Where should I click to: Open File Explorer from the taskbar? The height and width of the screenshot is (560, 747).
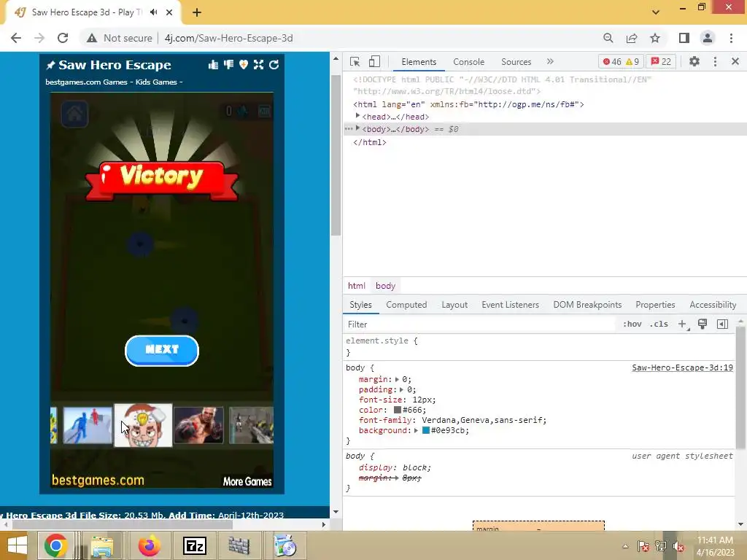102,545
